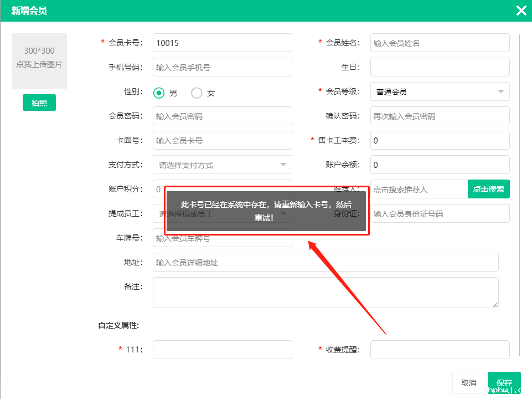Click the 地址 input field

tap(326, 262)
